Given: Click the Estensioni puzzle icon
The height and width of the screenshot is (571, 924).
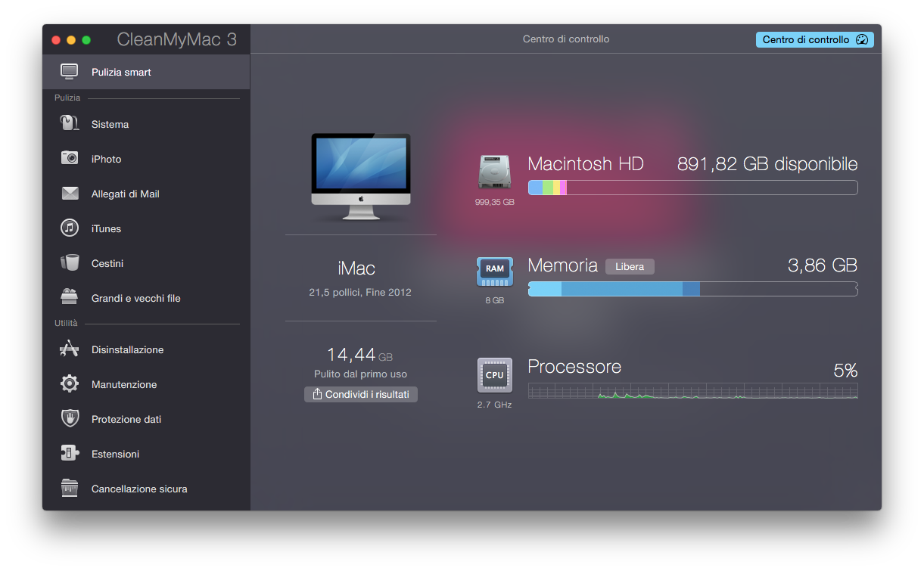Looking at the screenshot, I should tap(70, 454).
